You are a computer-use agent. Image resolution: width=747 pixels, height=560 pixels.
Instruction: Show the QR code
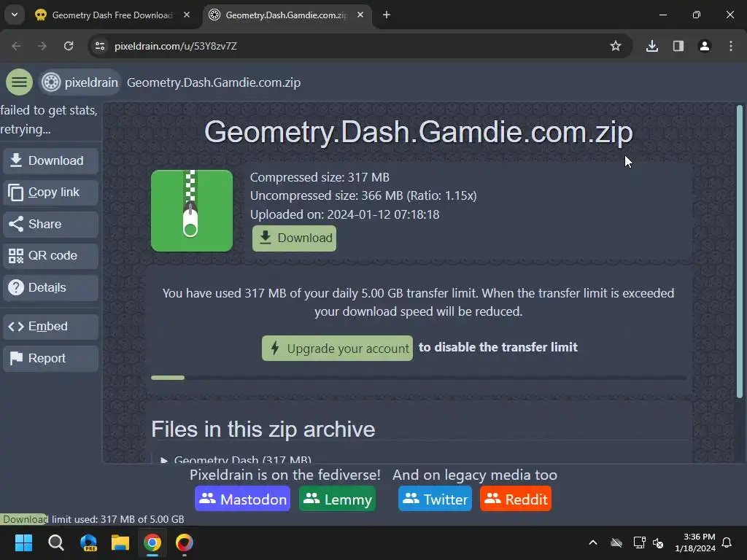(x=50, y=256)
